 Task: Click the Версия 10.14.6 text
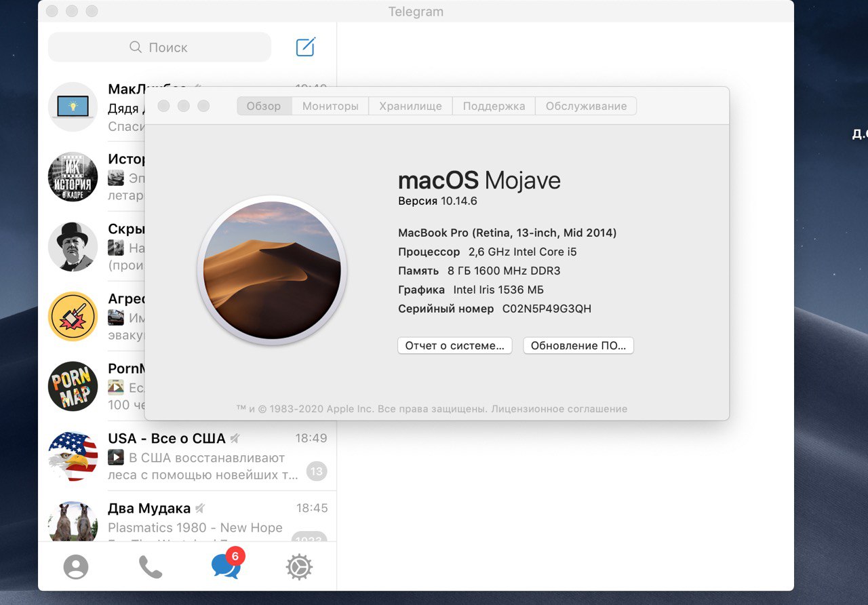438,201
